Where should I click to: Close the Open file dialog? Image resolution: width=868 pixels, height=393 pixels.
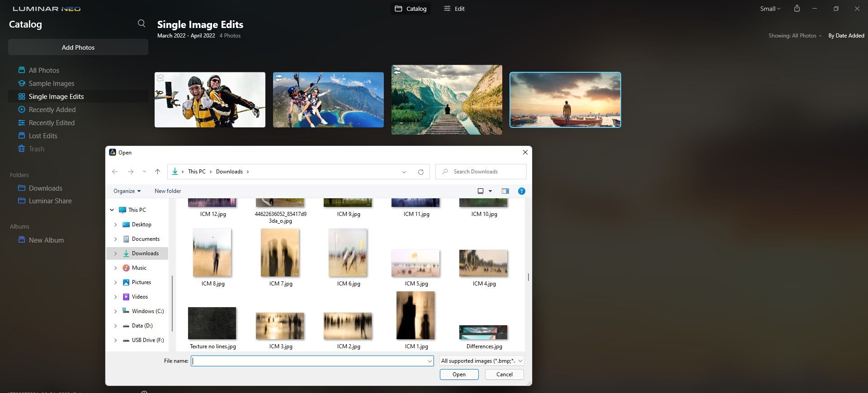point(525,153)
